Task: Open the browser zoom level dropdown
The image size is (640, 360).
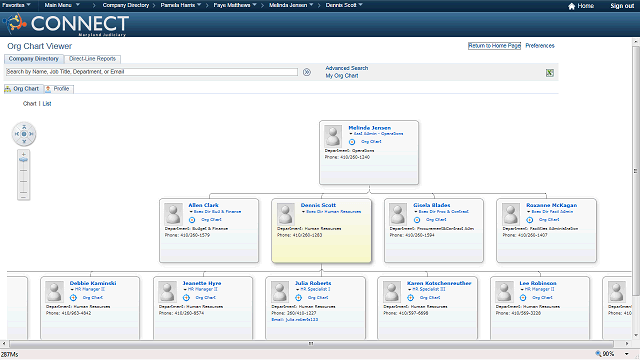Action: [627, 354]
